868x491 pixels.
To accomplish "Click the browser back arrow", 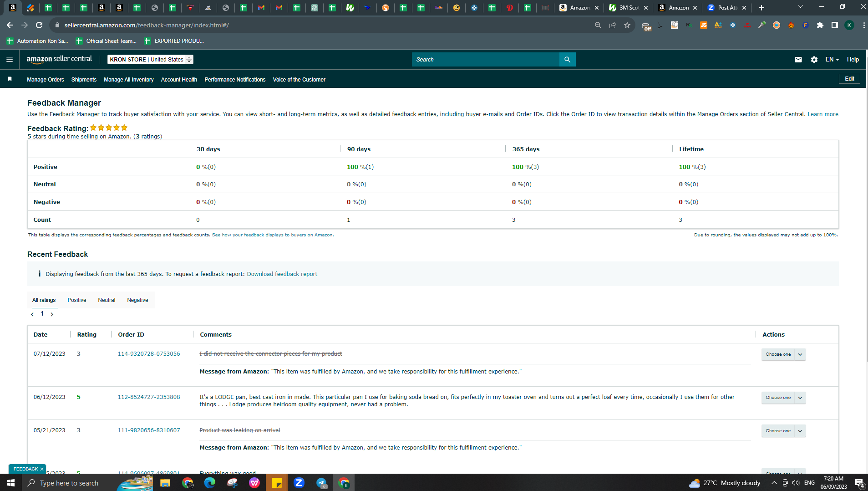I will pyautogui.click(x=10, y=25).
